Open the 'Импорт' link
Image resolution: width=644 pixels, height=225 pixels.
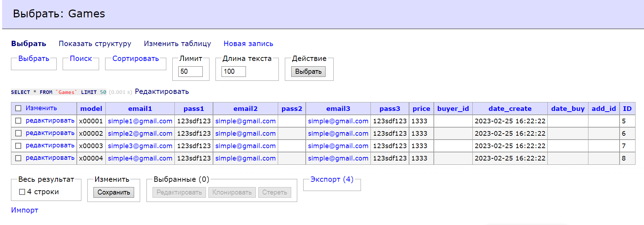pos(24,210)
